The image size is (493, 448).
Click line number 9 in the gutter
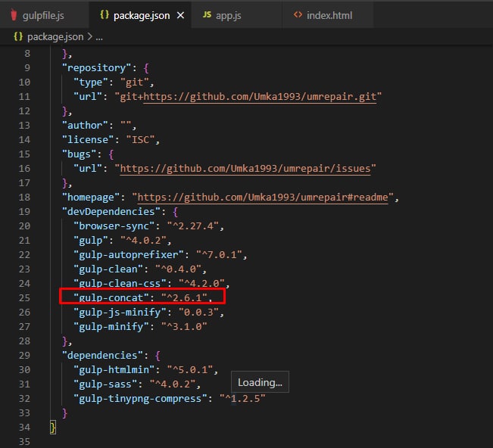(27, 68)
